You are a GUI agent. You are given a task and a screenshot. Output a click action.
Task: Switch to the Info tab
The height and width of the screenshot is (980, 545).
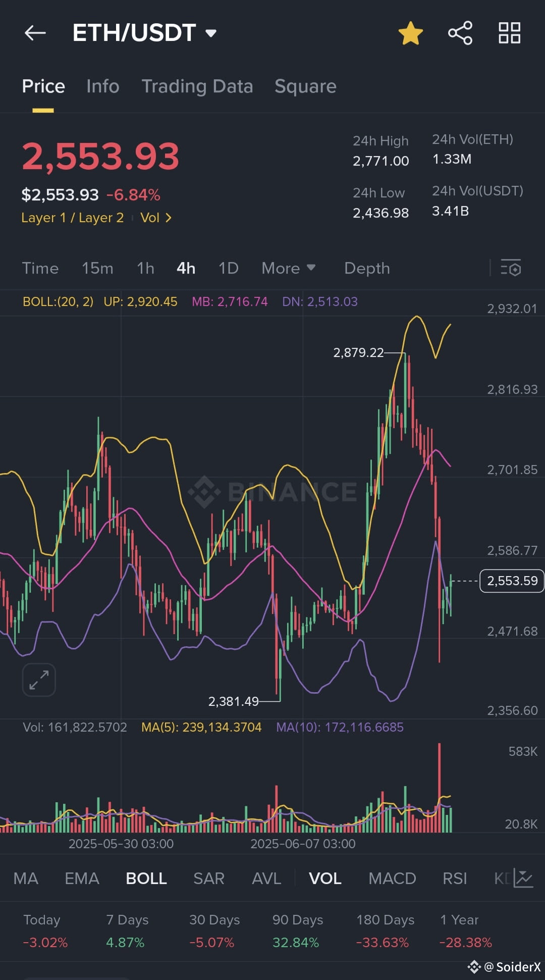click(x=103, y=86)
